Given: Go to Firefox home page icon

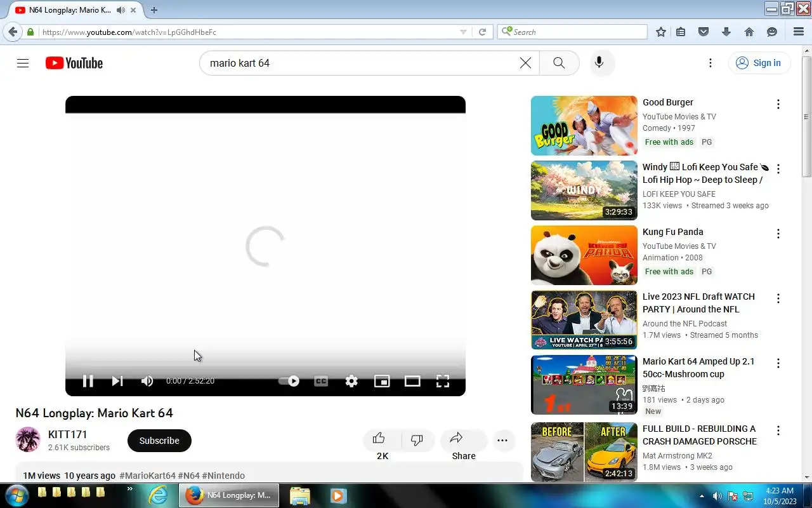Looking at the screenshot, I should (749, 32).
